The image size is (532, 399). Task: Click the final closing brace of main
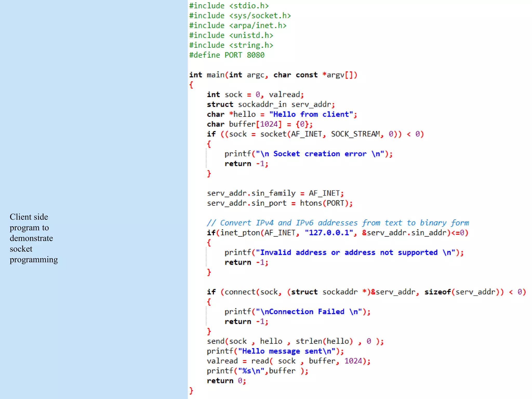click(191, 391)
